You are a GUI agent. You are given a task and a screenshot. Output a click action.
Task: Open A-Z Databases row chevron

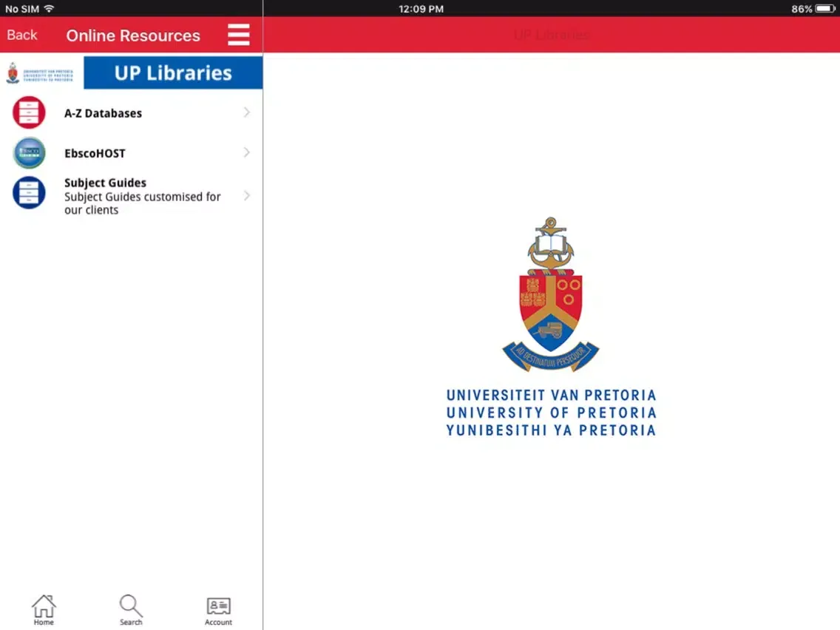pyautogui.click(x=246, y=112)
